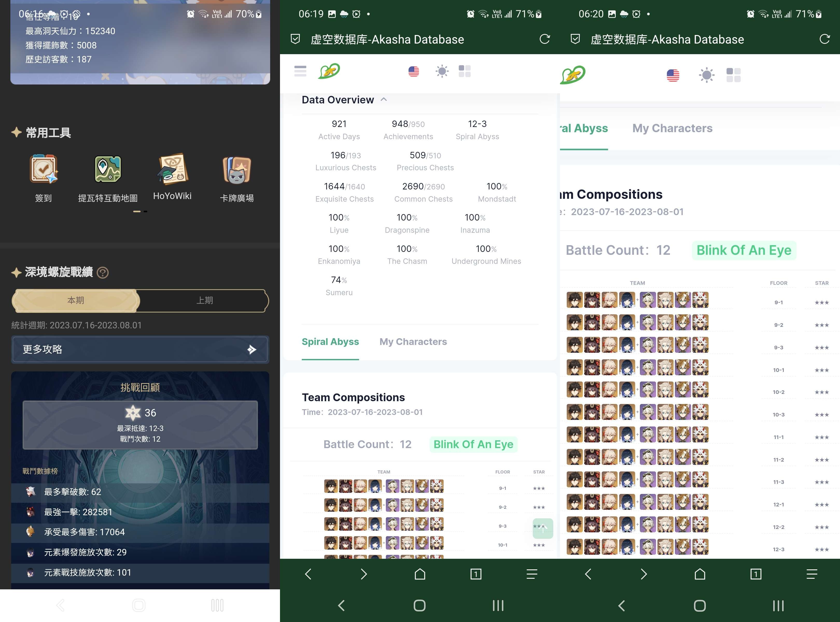Tap the help icon beside 深境螺旋戰績
This screenshot has width=840, height=622.
(103, 272)
